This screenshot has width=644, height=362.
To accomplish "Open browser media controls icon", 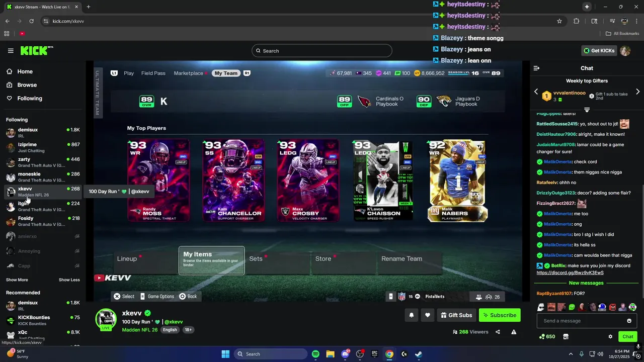I will click(x=612, y=21).
